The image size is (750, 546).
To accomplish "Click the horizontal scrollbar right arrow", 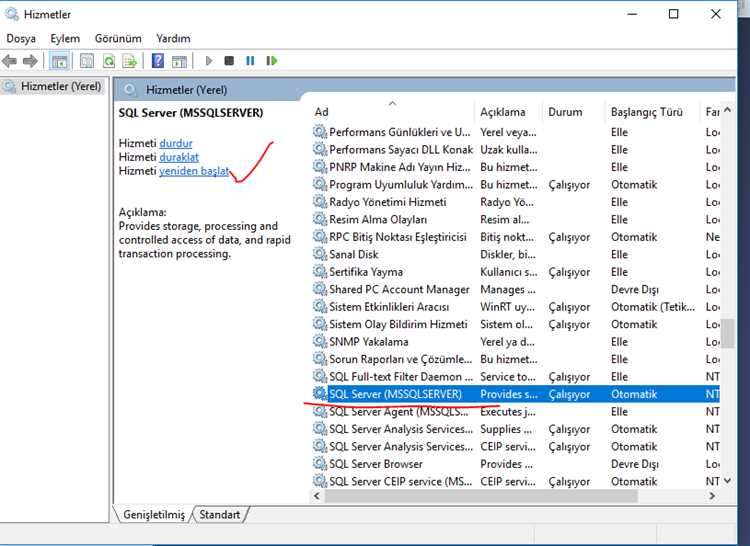I will tap(712, 496).
